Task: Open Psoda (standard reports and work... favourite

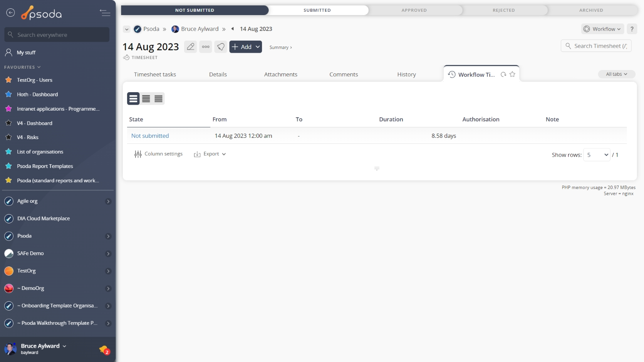Action: coord(58,181)
